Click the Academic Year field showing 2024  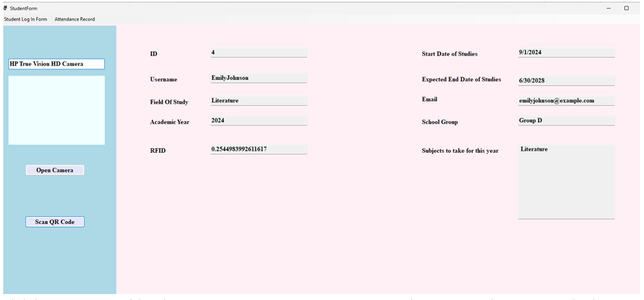coord(258,121)
